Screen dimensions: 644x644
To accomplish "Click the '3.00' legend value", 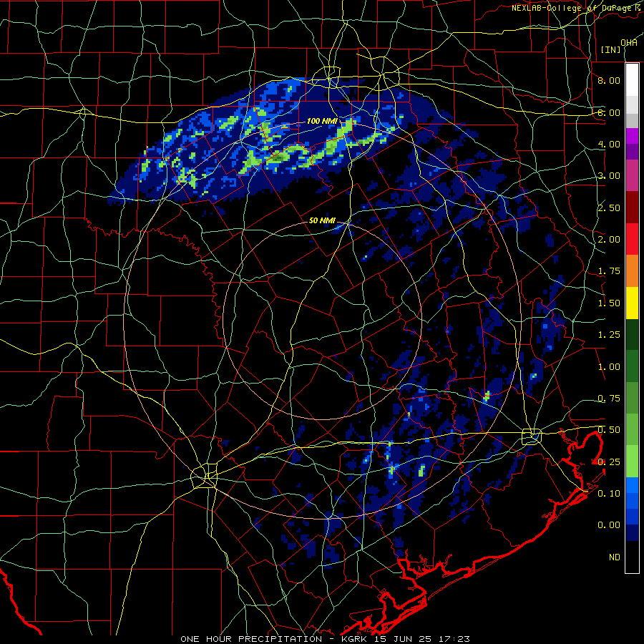I will [609, 176].
